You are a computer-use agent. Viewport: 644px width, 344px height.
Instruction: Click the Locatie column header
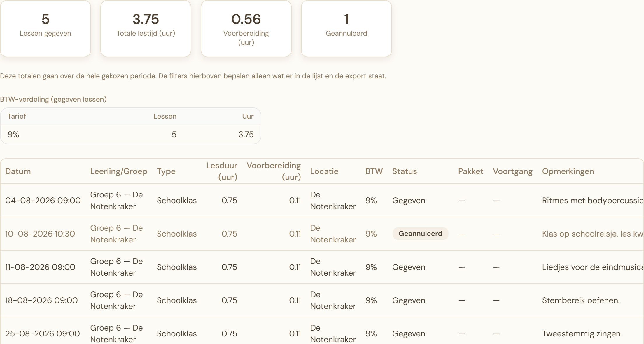[x=324, y=171]
